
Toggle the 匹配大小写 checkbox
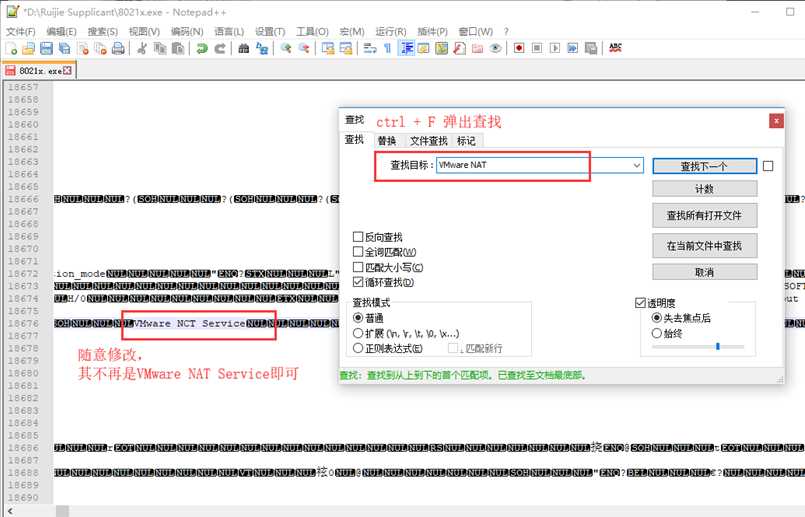click(358, 267)
